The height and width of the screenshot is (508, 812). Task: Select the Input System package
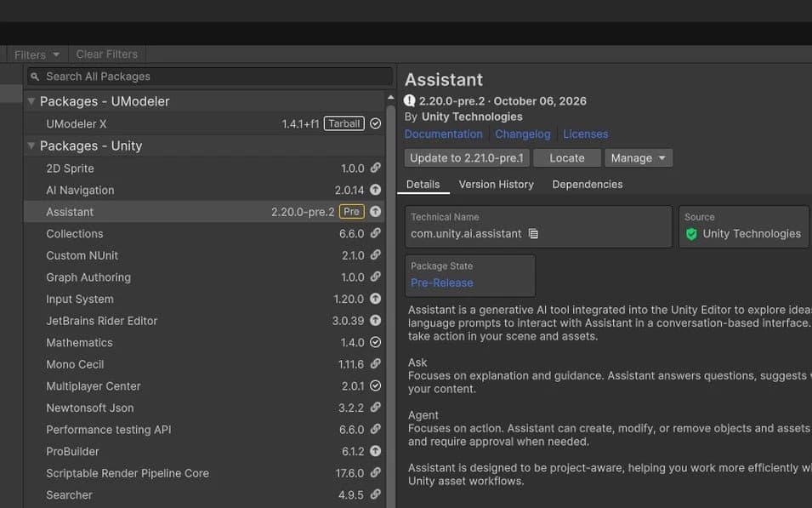205,299
